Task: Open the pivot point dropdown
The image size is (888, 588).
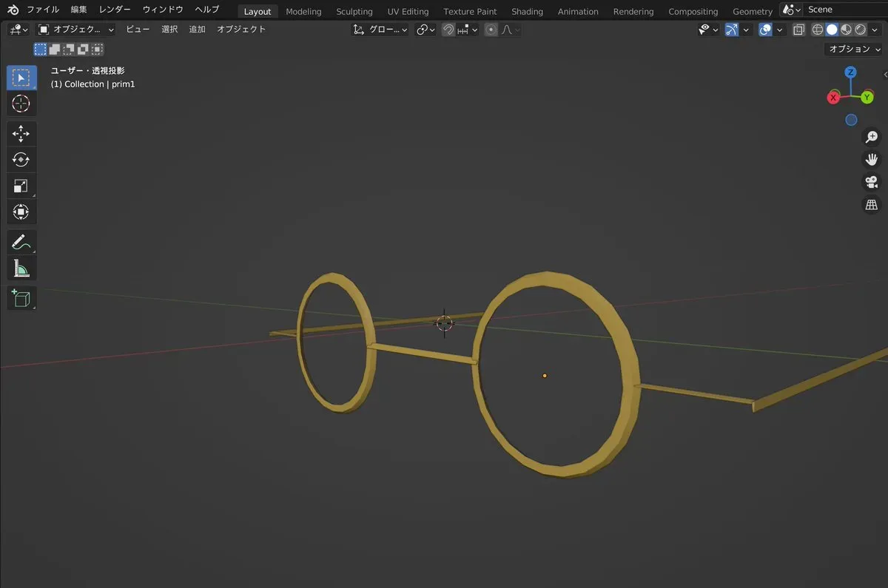Action: coord(425,30)
